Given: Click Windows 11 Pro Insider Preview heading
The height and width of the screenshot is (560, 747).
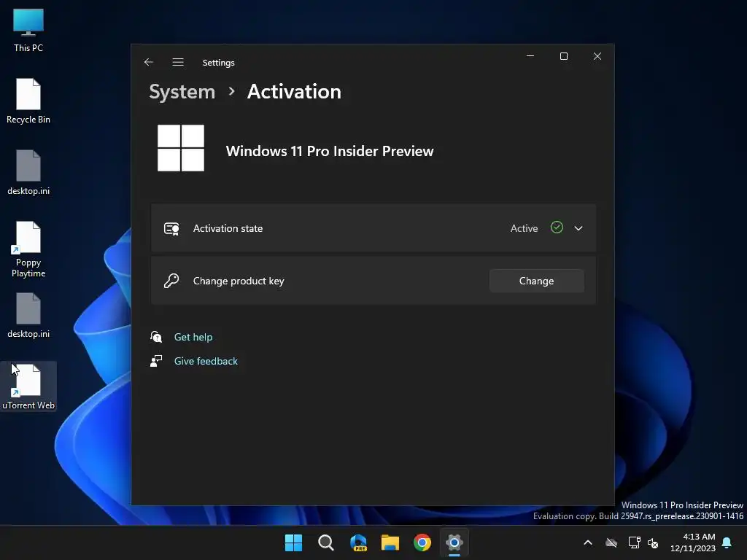Looking at the screenshot, I should point(330,151).
